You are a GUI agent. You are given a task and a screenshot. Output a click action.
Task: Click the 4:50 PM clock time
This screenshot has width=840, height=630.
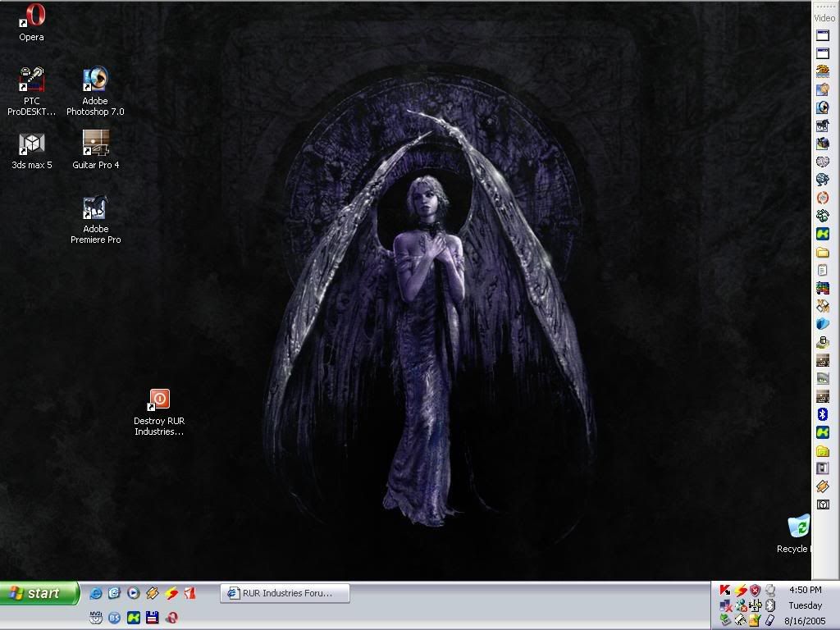[x=806, y=590]
